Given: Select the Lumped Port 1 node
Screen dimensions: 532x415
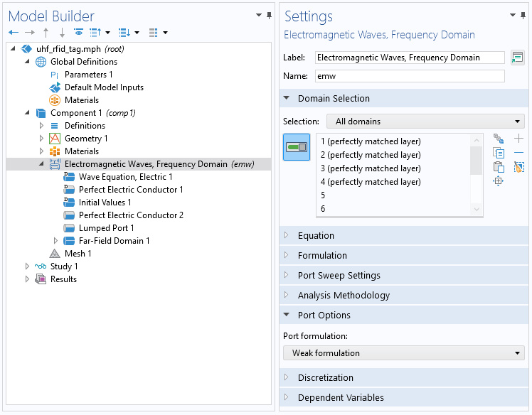Looking at the screenshot, I should 106,228.
